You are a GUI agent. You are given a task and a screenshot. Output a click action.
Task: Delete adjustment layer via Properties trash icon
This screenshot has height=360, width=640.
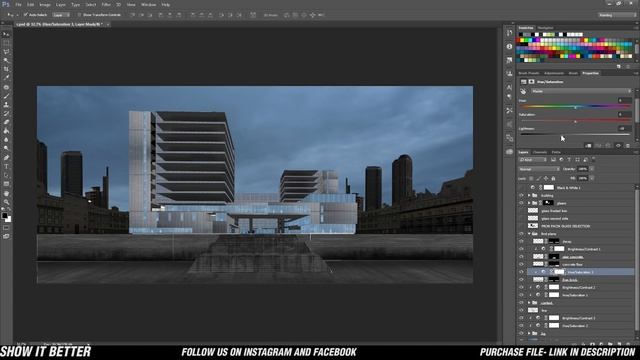pyautogui.click(x=628, y=146)
